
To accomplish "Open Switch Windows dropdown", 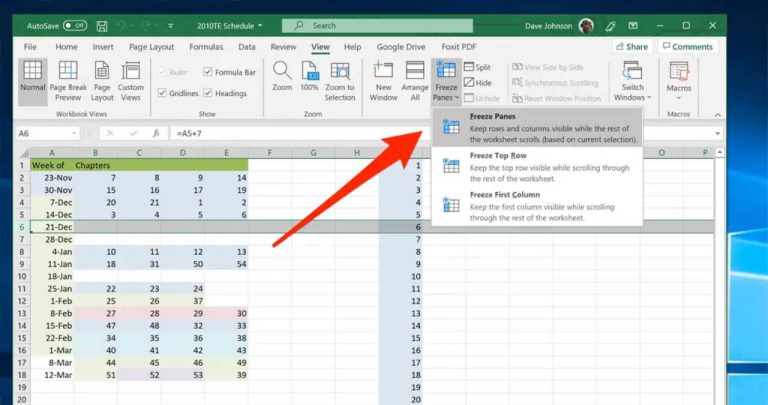I will click(632, 82).
